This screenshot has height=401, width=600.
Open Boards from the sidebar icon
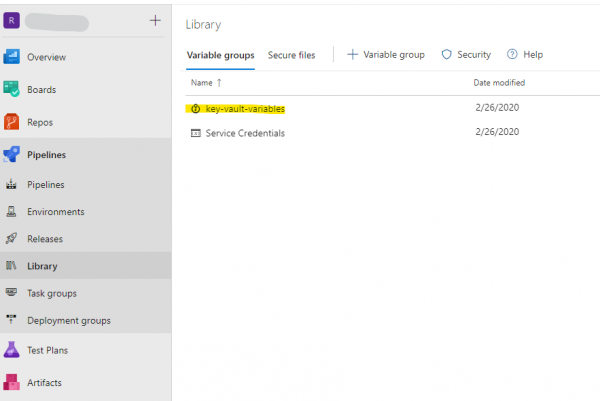[x=12, y=89]
